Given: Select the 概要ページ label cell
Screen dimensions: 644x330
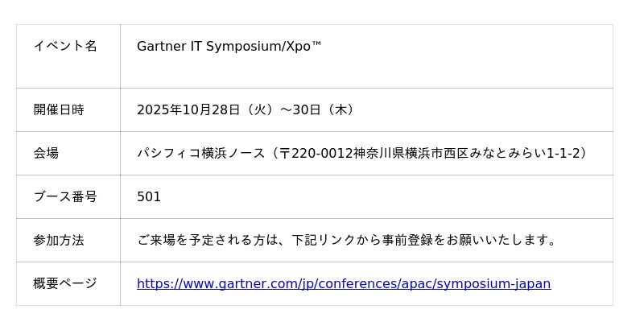Looking at the screenshot, I should tap(65, 283).
